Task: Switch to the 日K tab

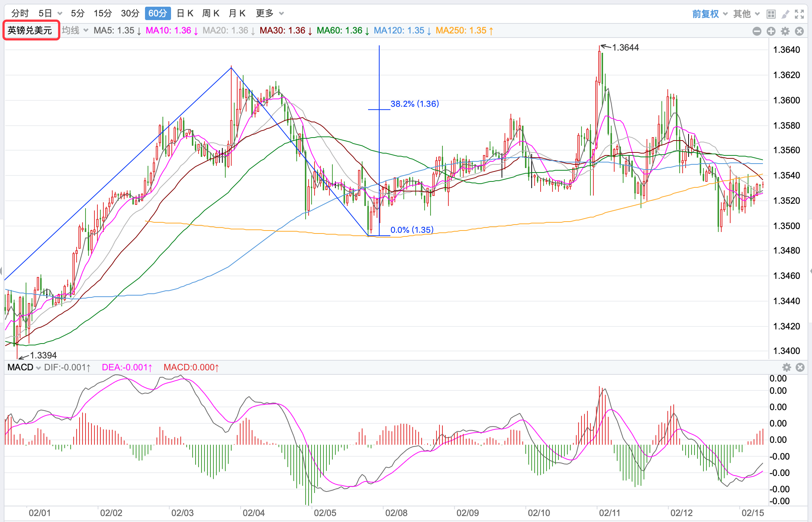Action: tap(185, 13)
